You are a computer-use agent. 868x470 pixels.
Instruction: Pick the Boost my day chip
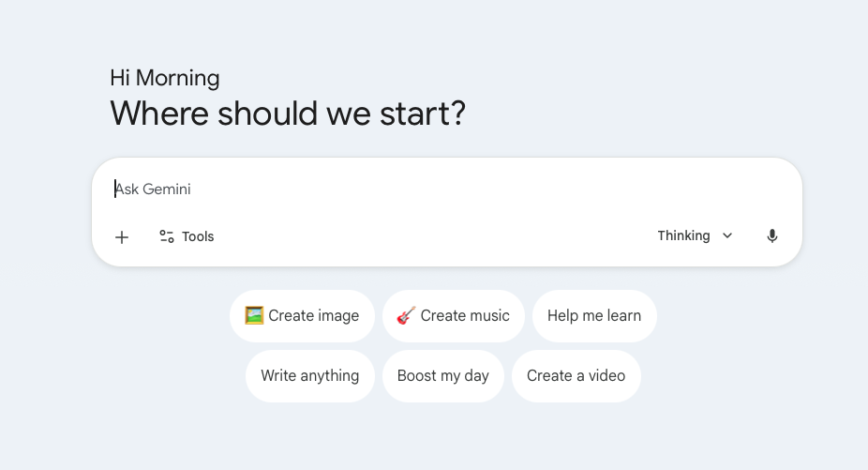(442, 376)
